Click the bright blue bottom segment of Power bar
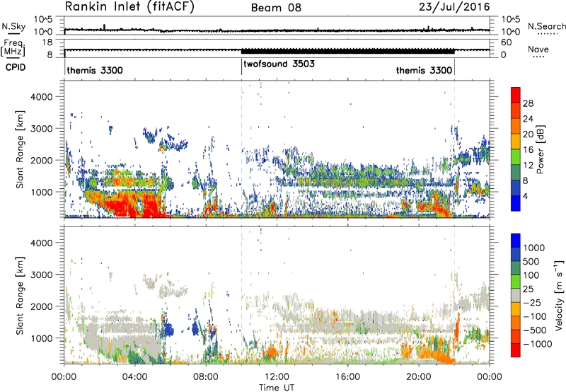Viewport: 566px width, 392px height. (516, 203)
